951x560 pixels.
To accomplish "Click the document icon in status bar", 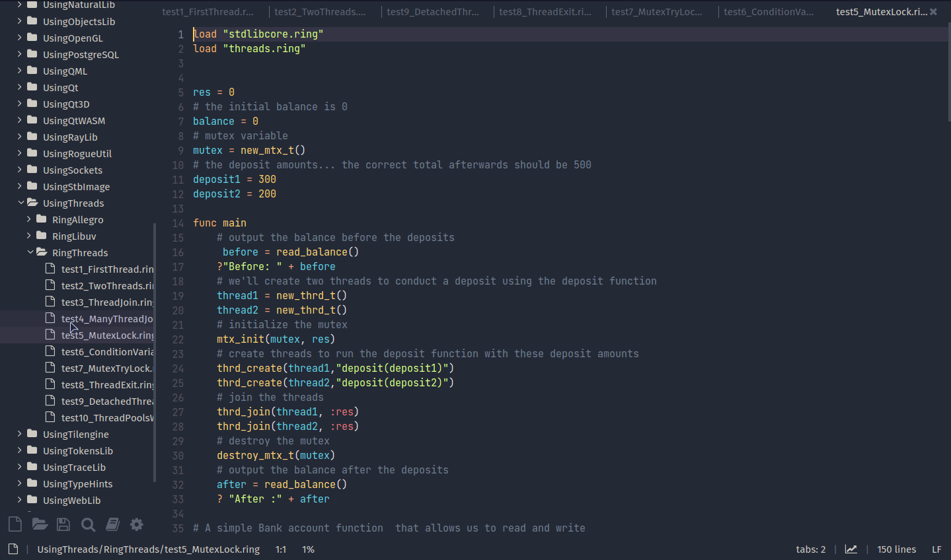I will tap(13, 549).
